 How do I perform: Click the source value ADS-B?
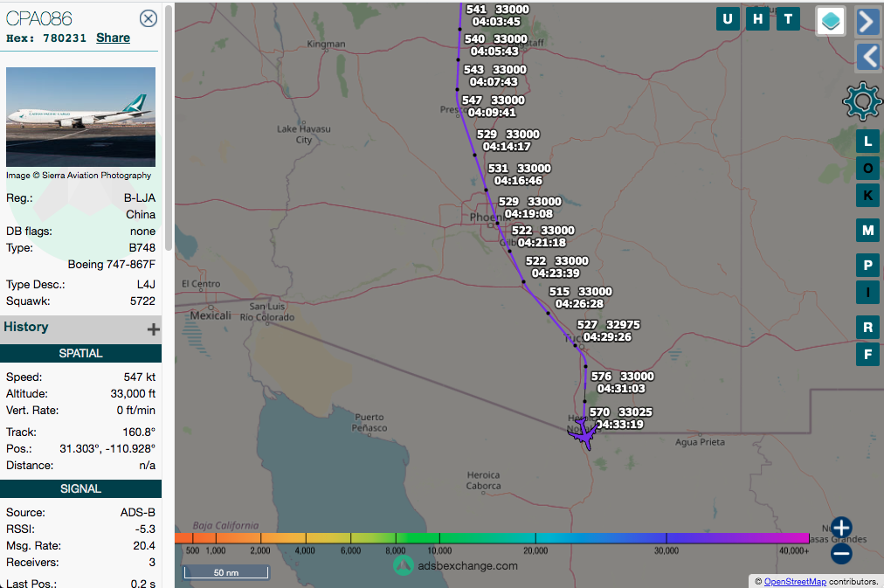coord(138,513)
